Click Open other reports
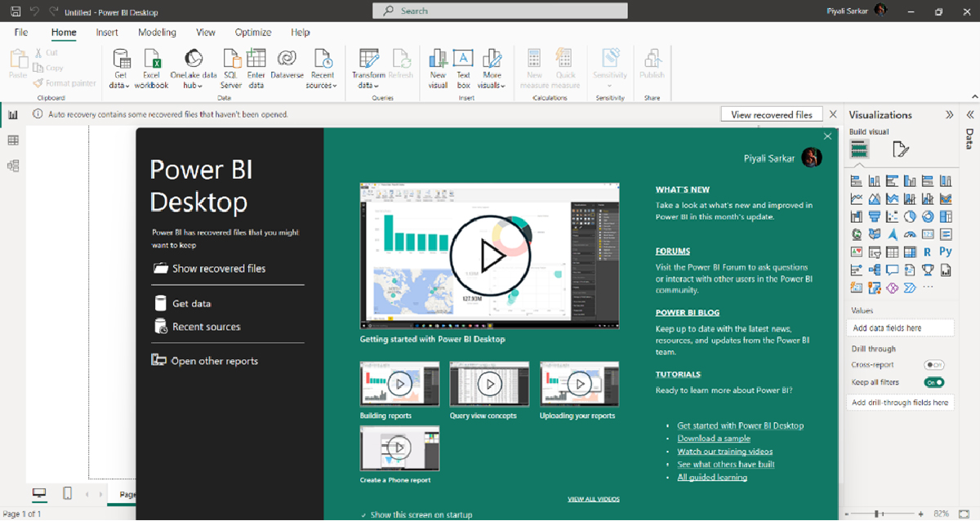 [x=205, y=361]
